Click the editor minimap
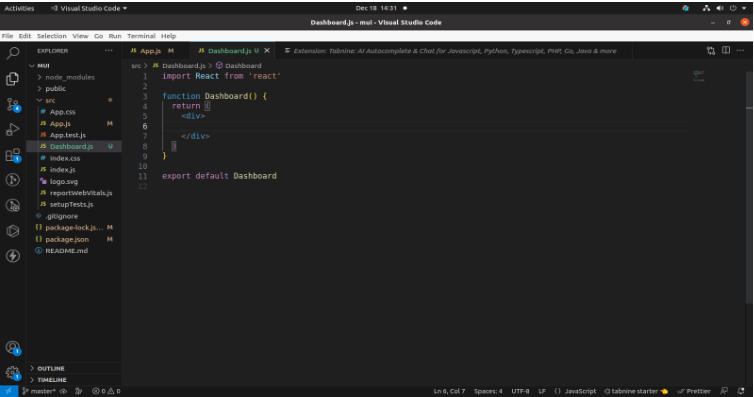 [699, 76]
